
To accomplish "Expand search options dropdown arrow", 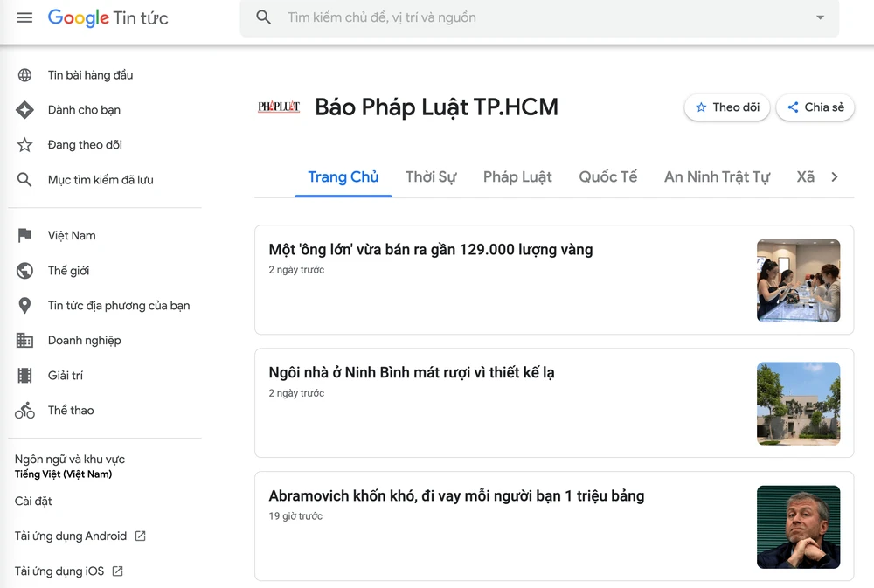I will pos(820,17).
